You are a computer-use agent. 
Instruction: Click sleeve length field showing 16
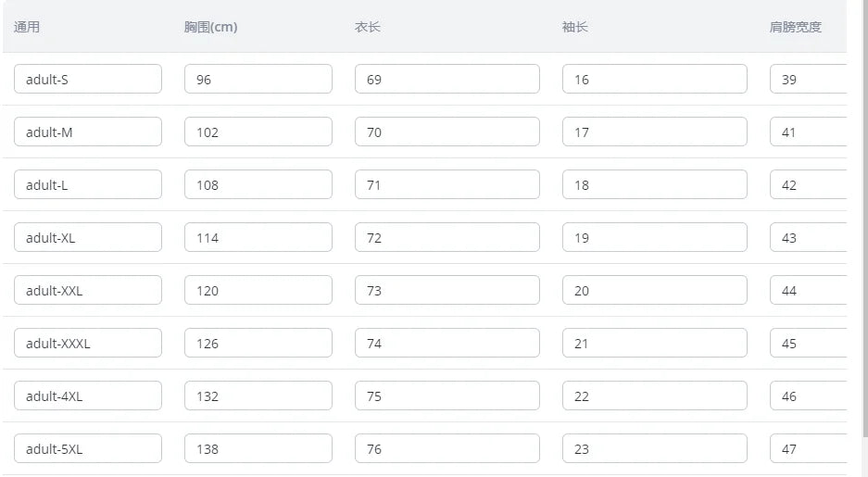(654, 79)
